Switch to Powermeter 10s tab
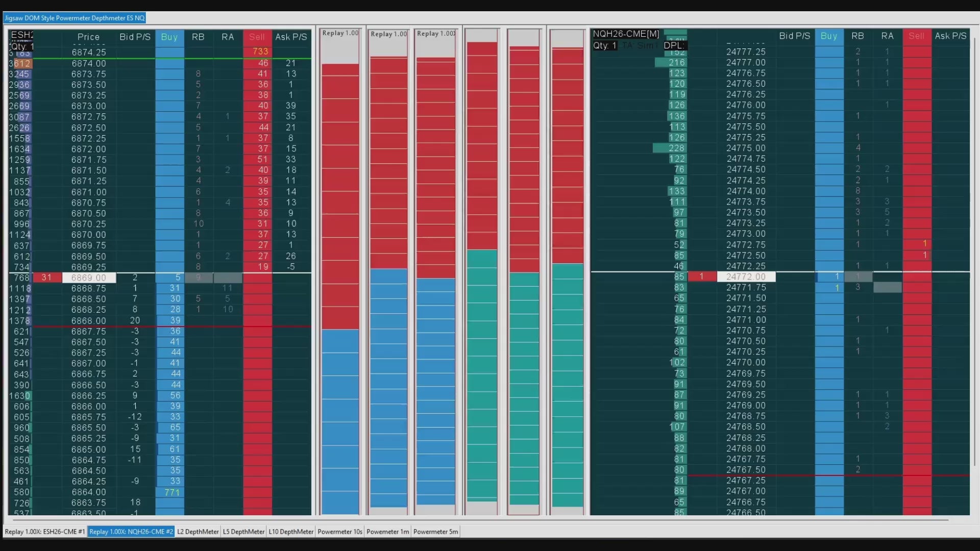The height and width of the screenshot is (551, 980). (340, 532)
